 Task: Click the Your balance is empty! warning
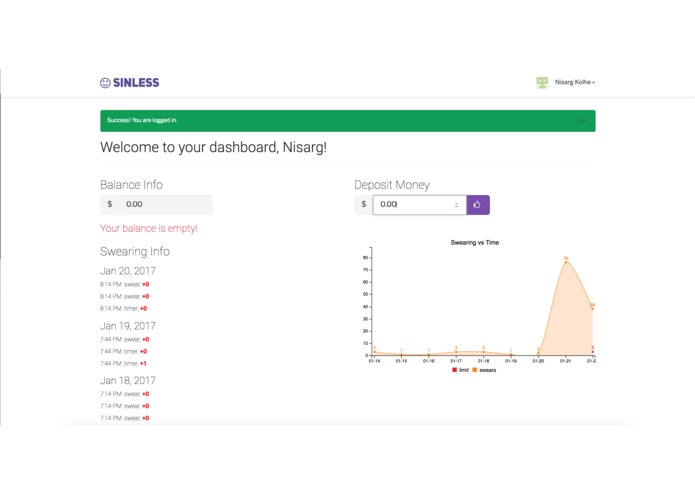pyautogui.click(x=148, y=229)
